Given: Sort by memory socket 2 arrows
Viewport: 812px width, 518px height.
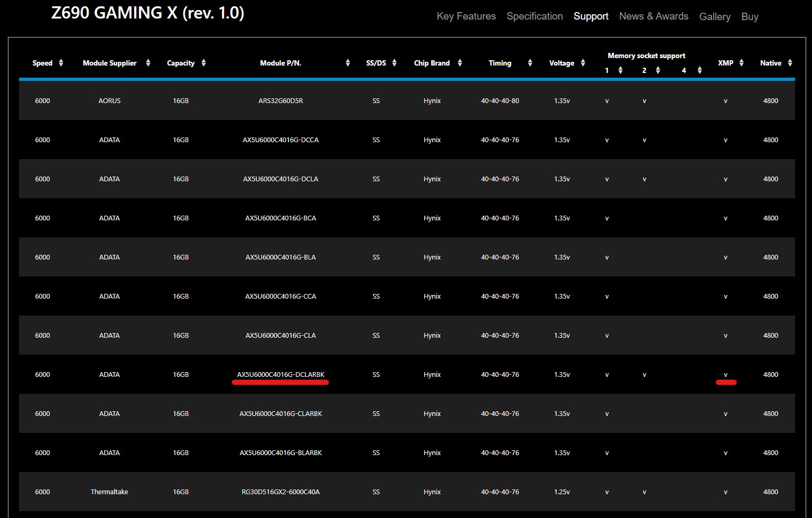Looking at the screenshot, I should point(658,70).
